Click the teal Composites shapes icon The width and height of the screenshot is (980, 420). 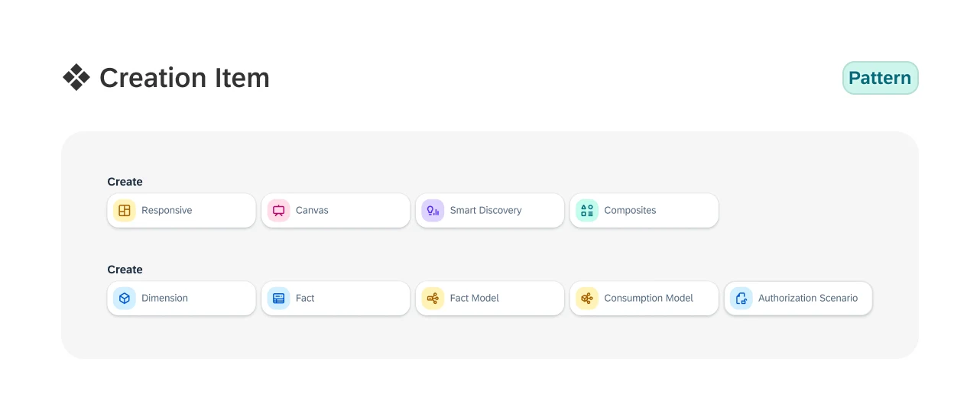pyautogui.click(x=587, y=211)
